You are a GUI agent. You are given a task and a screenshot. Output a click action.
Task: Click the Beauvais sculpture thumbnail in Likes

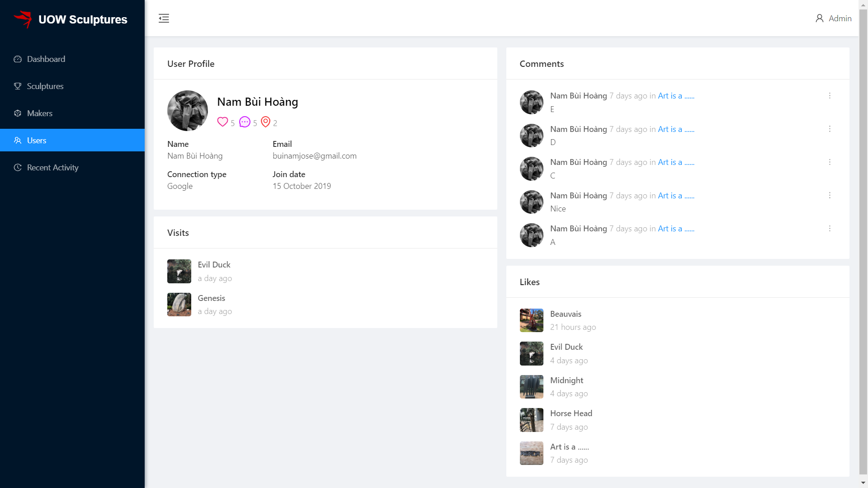pyautogui.click(x=531, y=320)
